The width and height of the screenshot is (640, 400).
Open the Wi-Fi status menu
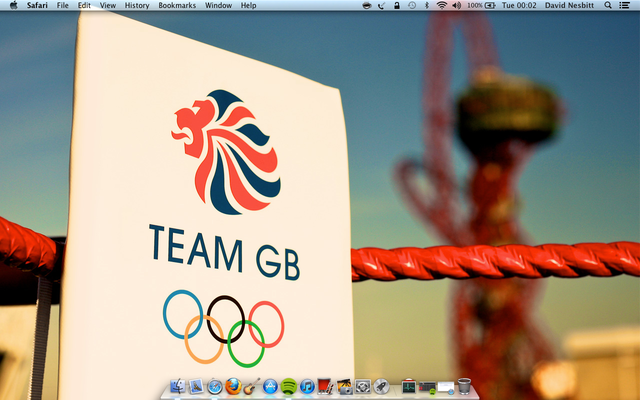click(442, 5)
